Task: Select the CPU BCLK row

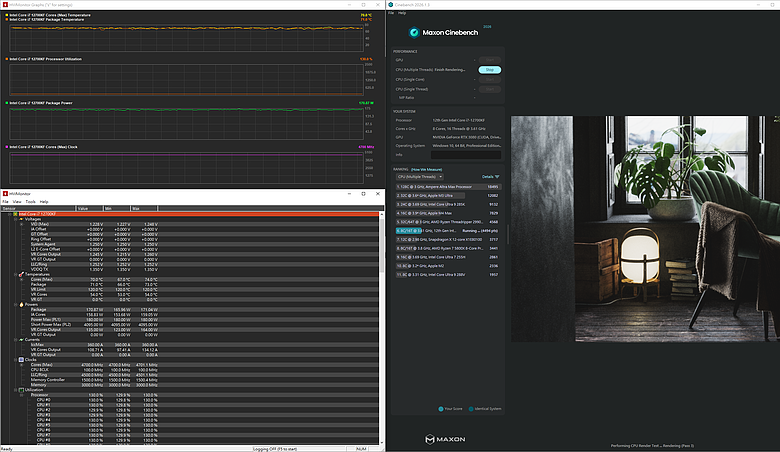Action: [190, 369]
